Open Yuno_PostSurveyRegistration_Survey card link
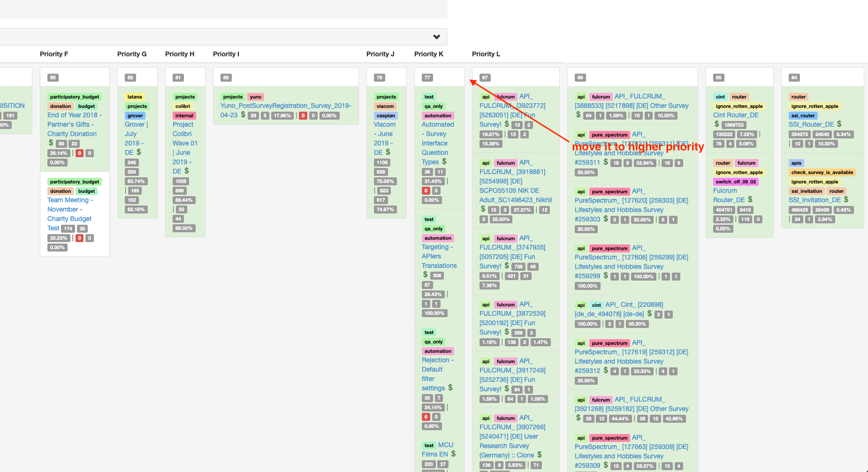Image resolution: width=868 pixels, height=472 pixels. click(286, 110)
